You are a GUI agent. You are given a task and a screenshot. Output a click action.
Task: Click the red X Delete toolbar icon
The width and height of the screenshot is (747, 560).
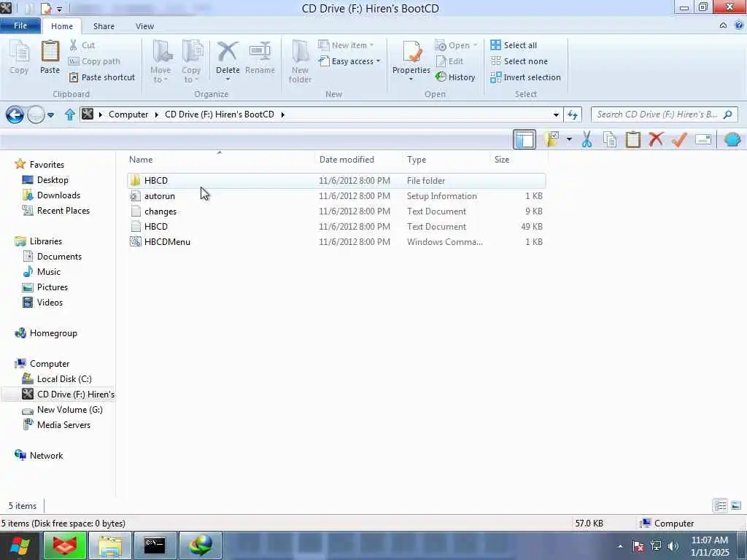coord(656,139)
